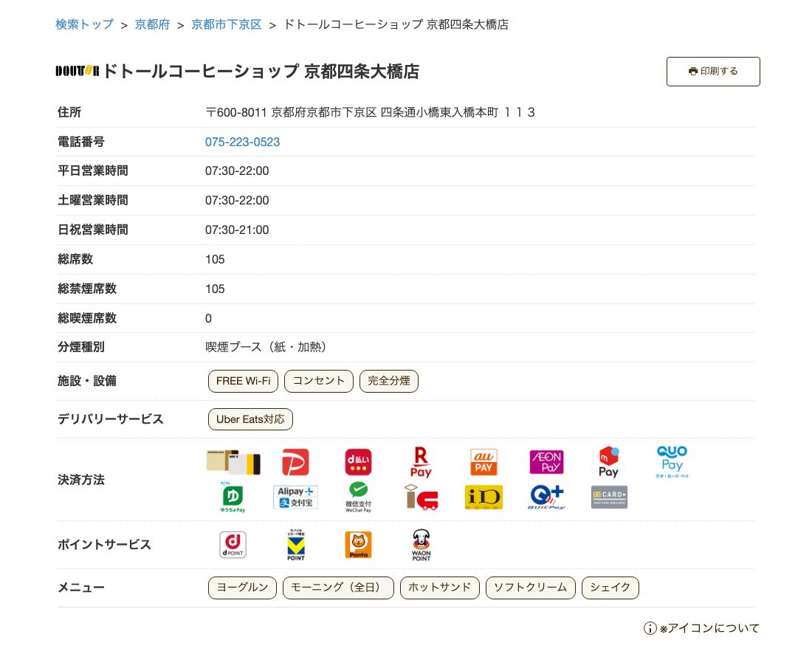Click the current breadcrumb ドトールコーヒーショップ 京都四条大橋店

(x=396, y=24)
